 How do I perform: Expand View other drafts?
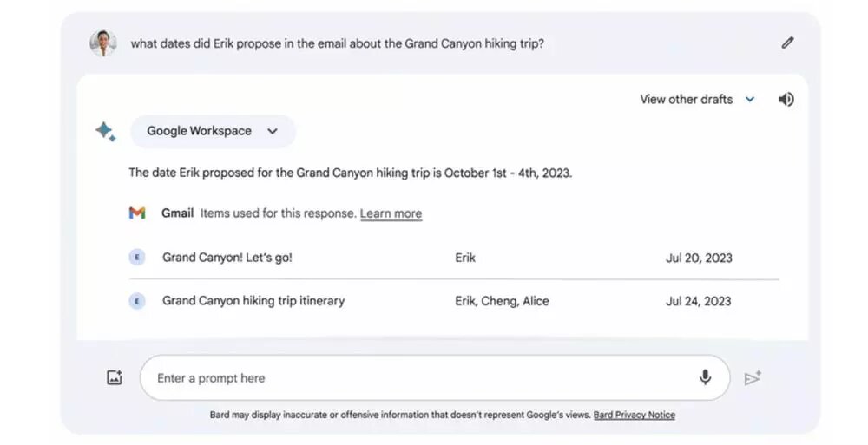pos(687,100)
